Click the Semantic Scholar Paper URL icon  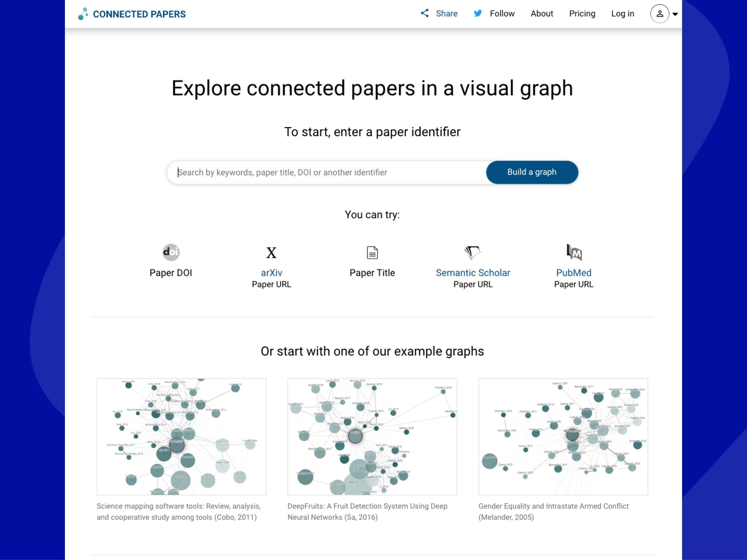[x=473, y=252]
